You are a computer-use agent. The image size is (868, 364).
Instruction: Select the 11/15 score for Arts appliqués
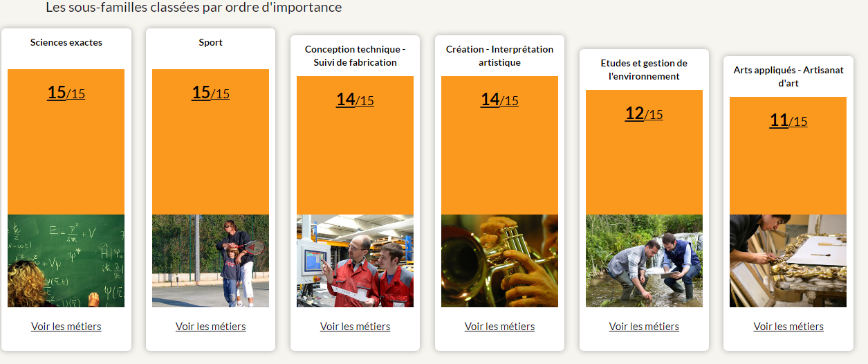coord(788,120)
